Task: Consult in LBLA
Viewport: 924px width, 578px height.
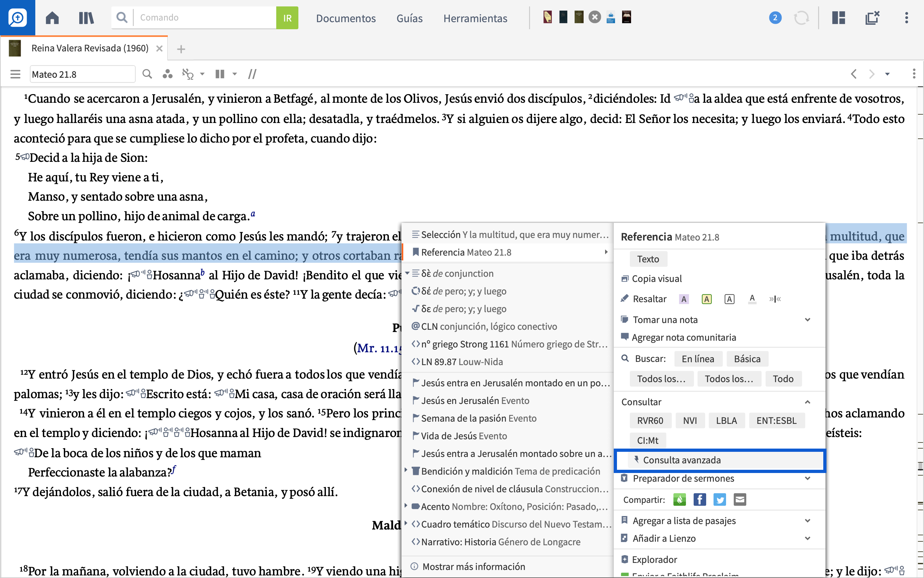Action: (x=726, y=421)
